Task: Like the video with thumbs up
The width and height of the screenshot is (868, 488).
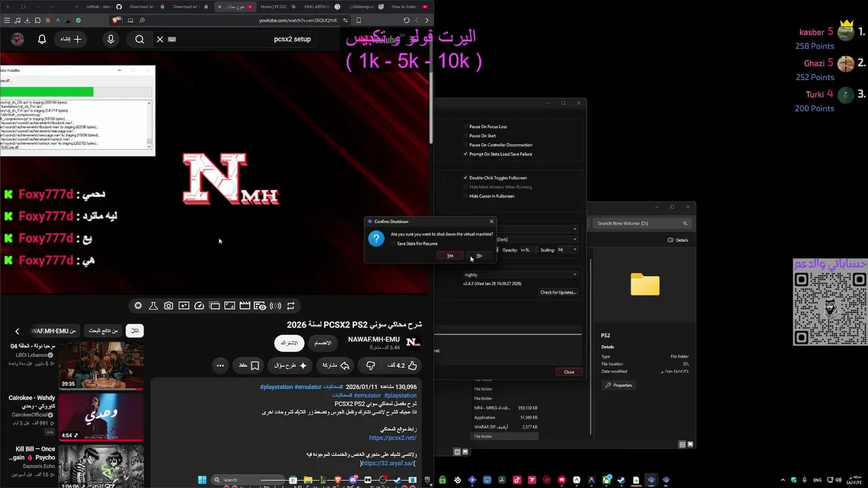Action: tap(403, 365)
